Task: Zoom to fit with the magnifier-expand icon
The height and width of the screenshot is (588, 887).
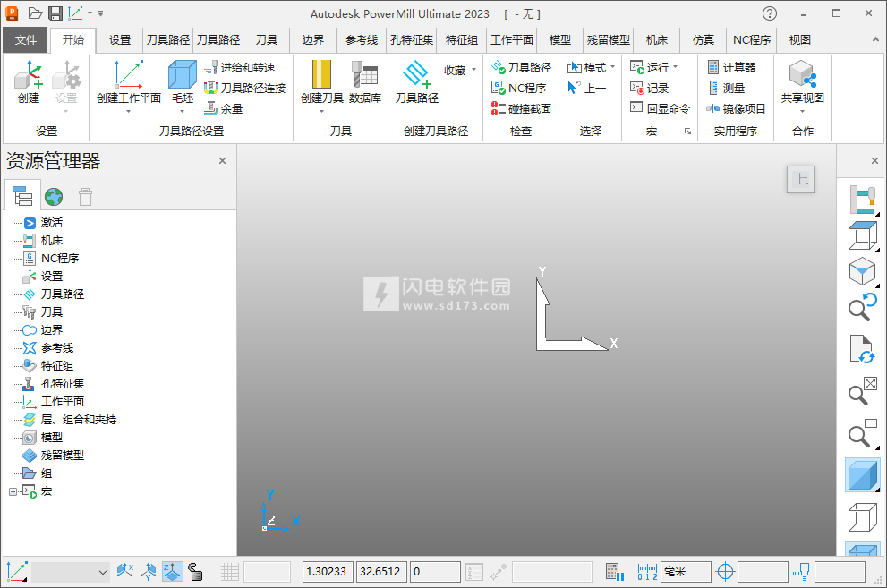Action: pos(862,391)
